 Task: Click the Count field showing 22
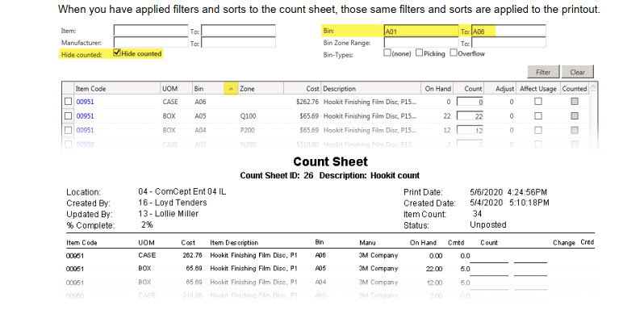(470, 116)
